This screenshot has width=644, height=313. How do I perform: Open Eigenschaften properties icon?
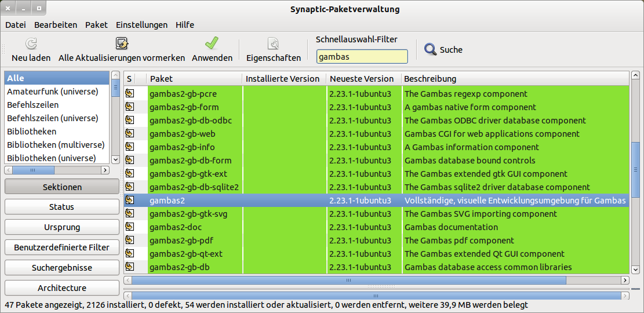click(x=274, y=43)
